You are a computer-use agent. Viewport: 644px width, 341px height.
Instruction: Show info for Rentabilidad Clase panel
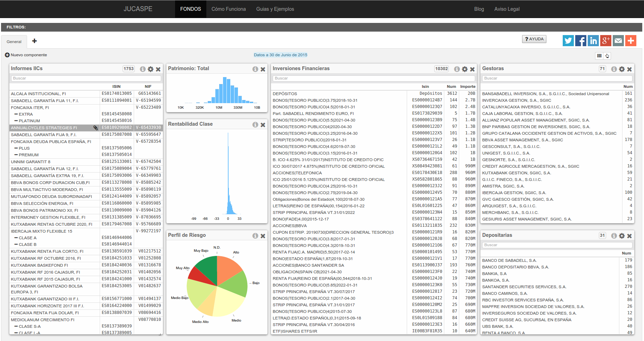pos(255,125)
